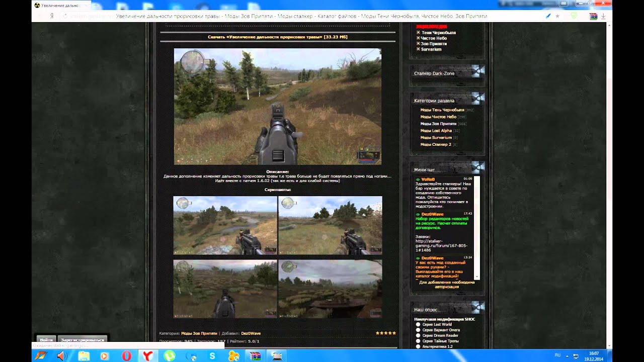Click the RU language indicator
Screen dimensions: 644x362
(557, 355)
